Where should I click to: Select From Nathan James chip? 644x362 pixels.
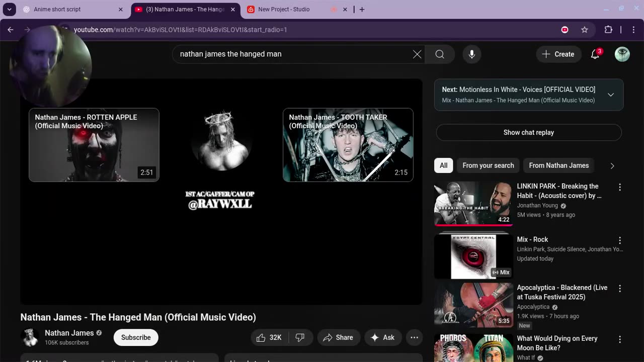[x=558, y=165]
